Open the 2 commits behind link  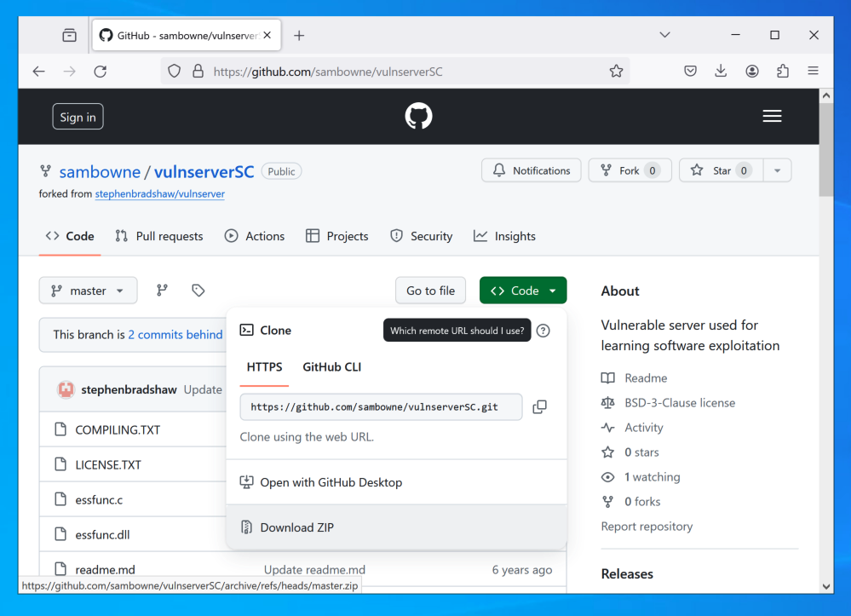pos(175,334)
